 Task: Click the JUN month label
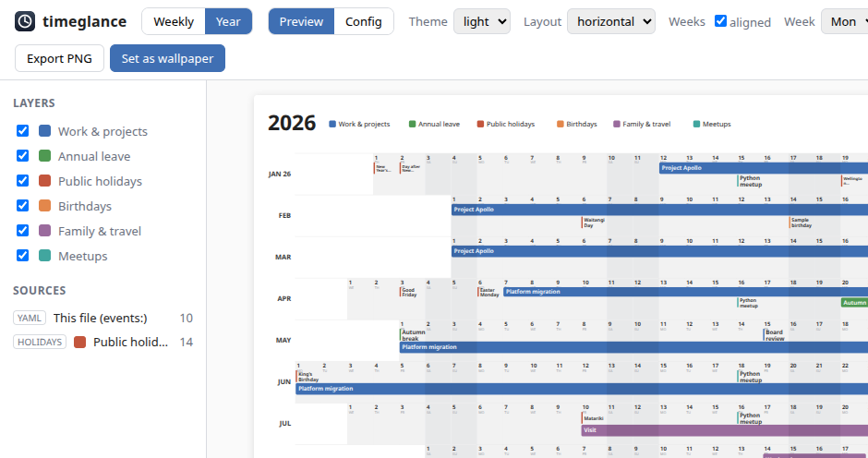pyautogui.click(x=284, y=381)
